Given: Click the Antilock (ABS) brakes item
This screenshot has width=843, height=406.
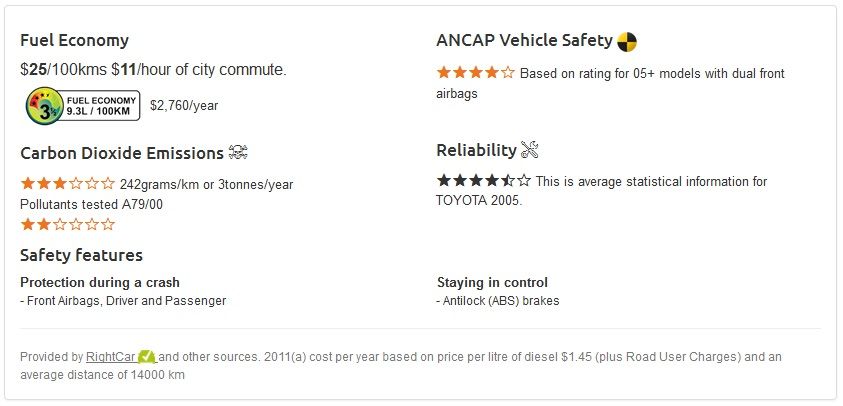Looking at the screenshot, I should pyautogui.click(x=498, y=301).
